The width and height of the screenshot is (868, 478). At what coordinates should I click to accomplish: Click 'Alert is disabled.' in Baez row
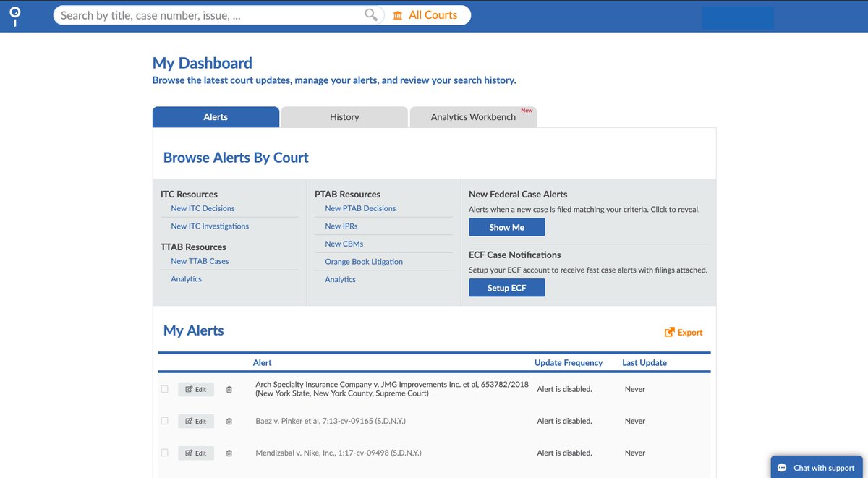(x=564, y=421)
